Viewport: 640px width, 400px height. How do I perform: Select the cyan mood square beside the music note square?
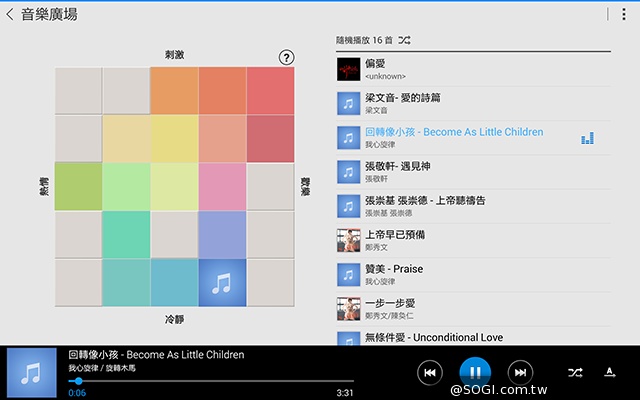coord(174,282)
